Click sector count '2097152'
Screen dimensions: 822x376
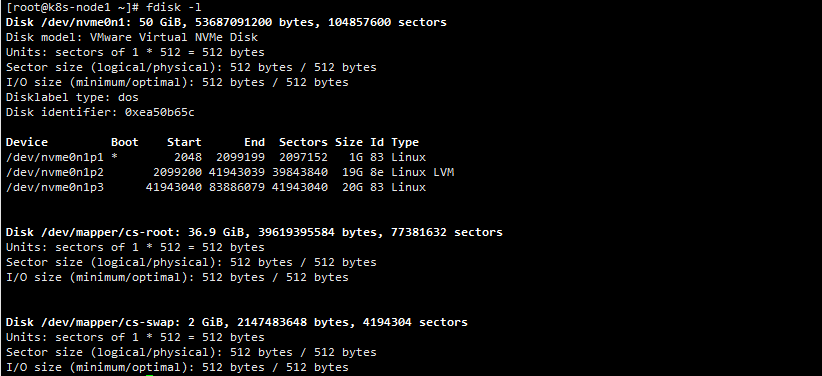pyautogui.click(x=303, y=157)
